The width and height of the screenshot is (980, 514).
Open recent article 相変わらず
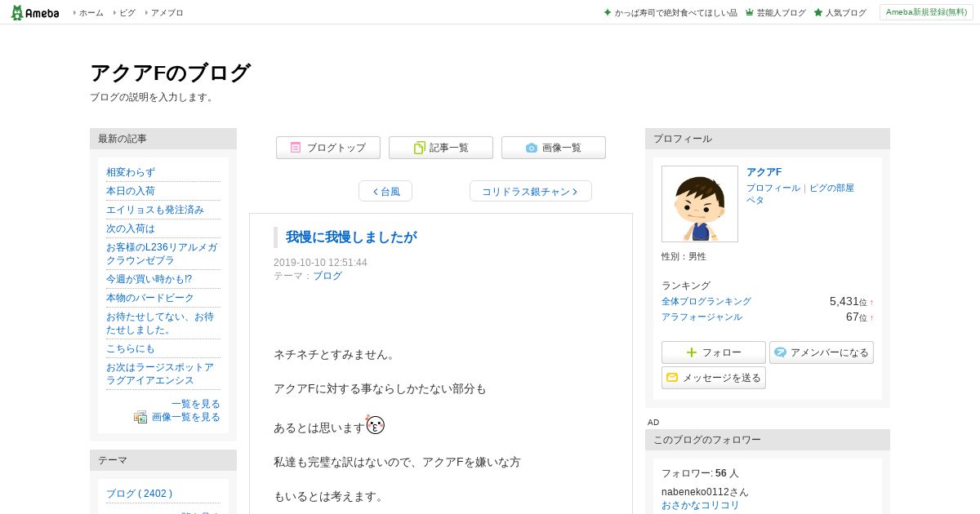(131, 172)
